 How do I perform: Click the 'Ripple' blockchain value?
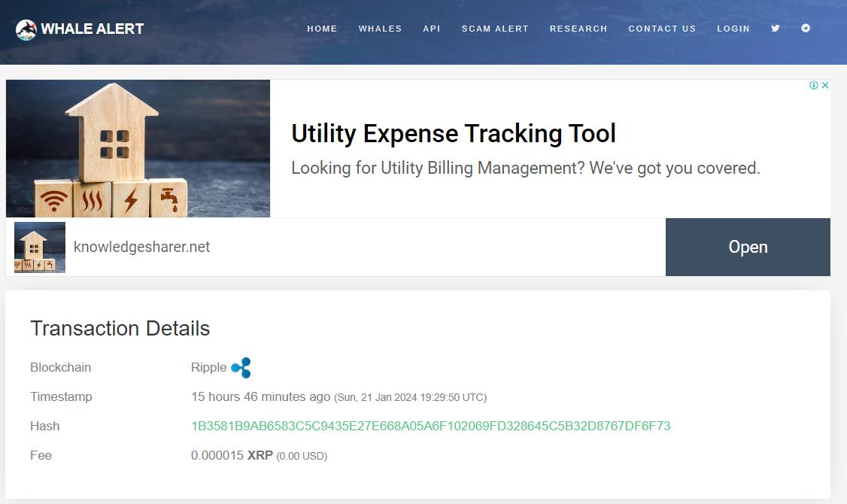point(208,367)
